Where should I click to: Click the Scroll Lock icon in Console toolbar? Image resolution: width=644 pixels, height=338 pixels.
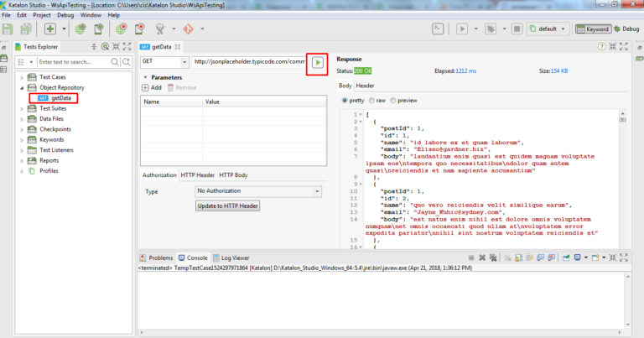(519, 257)
